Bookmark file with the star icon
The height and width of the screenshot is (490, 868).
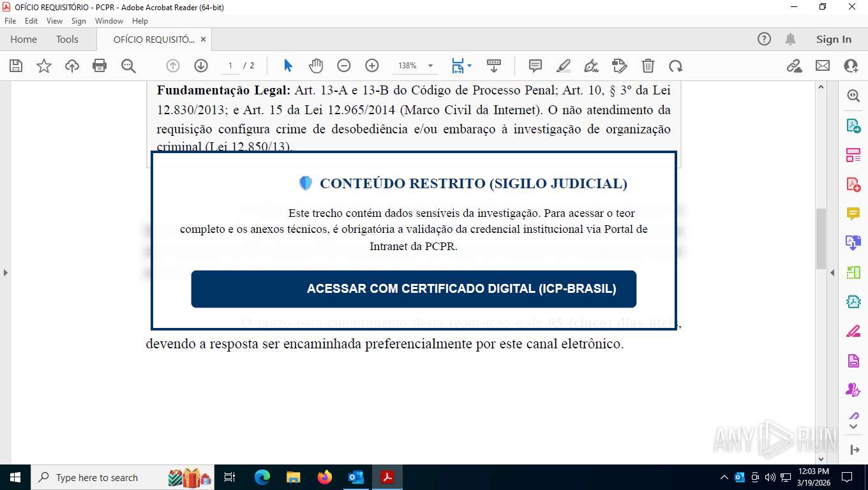[44, 66]
